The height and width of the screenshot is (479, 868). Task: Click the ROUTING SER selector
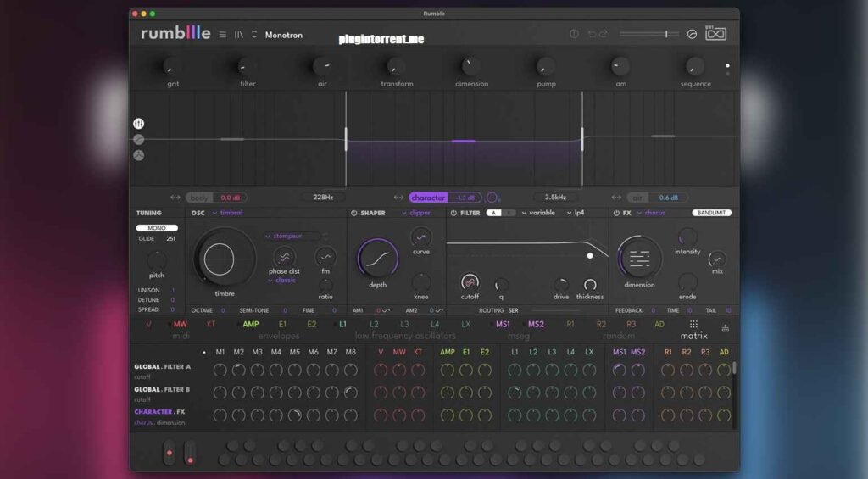click(513, 310)
